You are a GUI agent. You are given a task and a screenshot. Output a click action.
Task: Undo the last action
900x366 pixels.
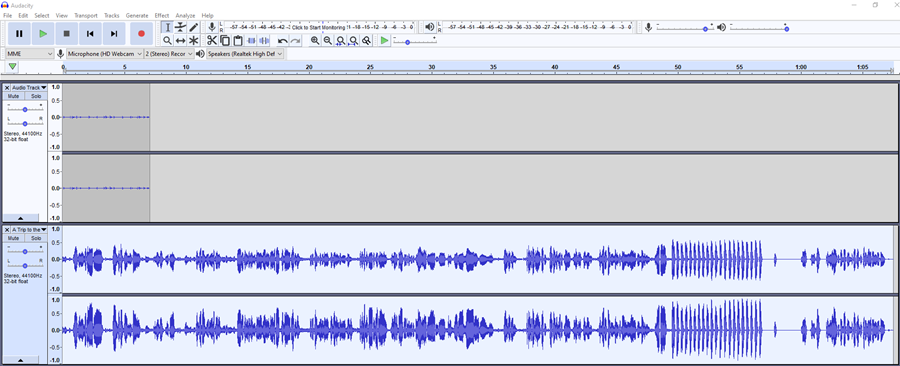coord(282,40)
